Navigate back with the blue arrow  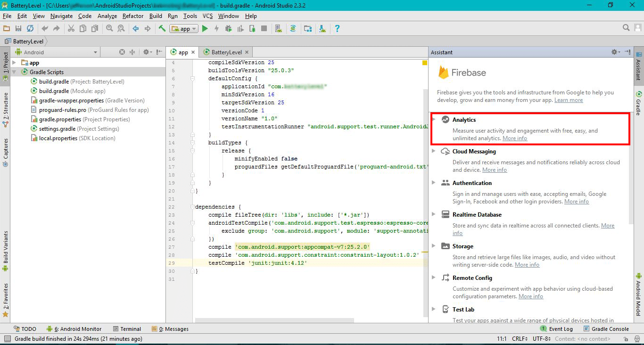136,29
